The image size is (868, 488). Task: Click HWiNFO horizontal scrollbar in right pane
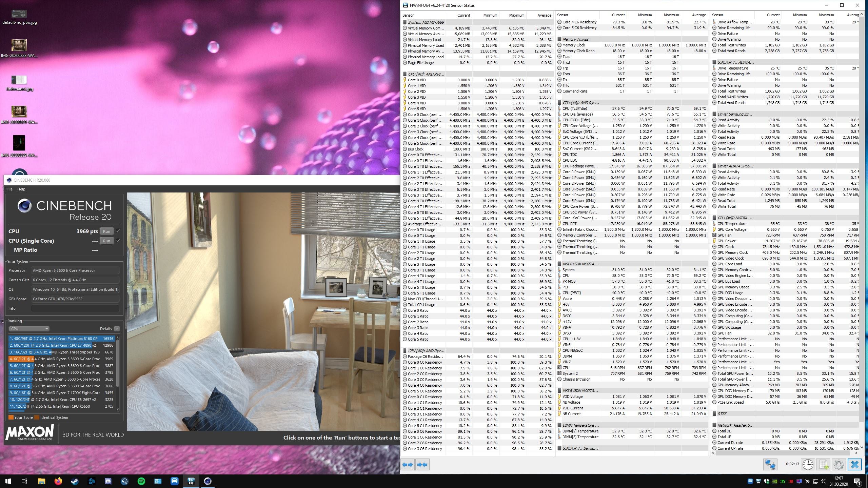point(785,453)
